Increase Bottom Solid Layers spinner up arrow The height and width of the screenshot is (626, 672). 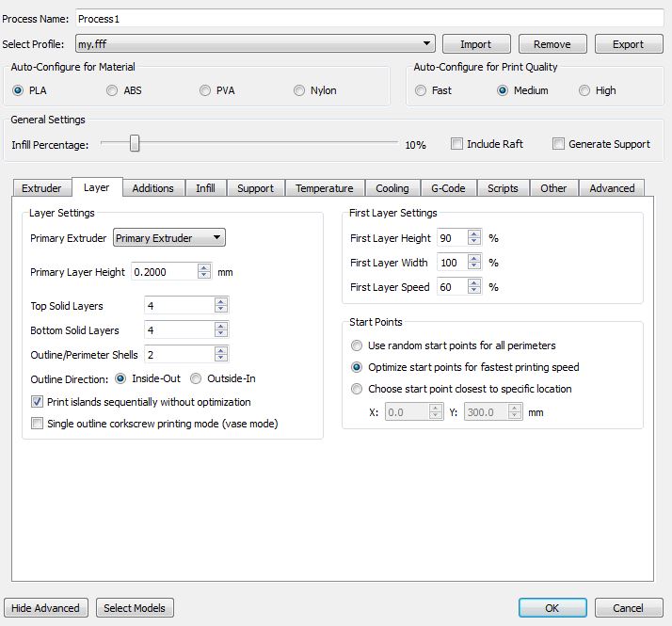(x=221, y=326)
